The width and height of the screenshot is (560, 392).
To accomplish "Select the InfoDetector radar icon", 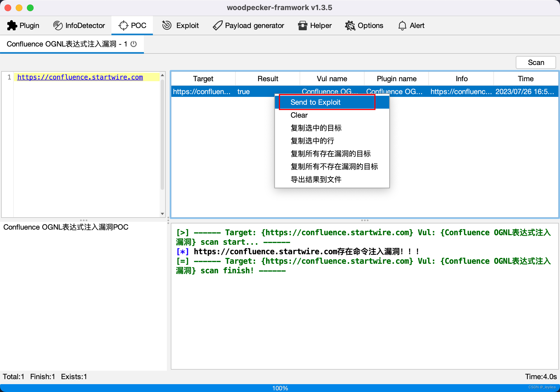I will (58, 25).
